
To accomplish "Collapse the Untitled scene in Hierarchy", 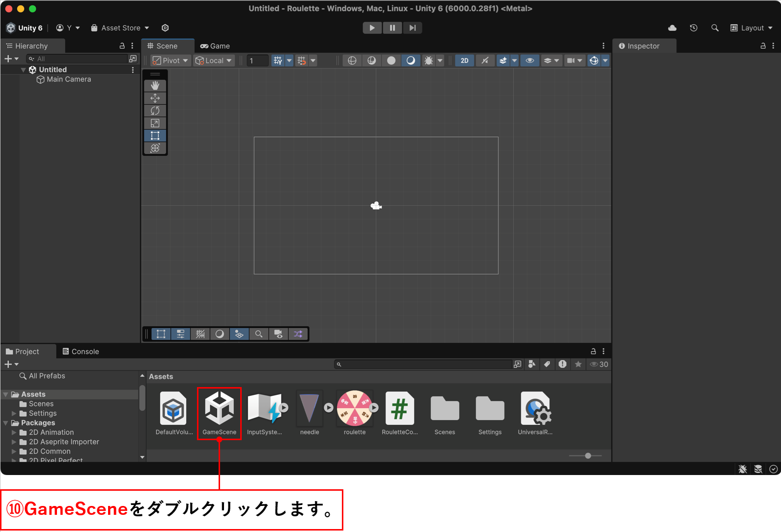I will (23, 70).
